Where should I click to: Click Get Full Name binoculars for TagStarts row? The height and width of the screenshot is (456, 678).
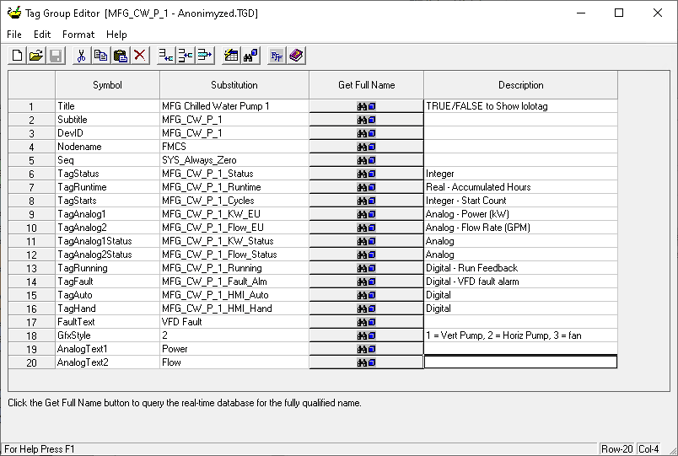click(x=366, y=201)
